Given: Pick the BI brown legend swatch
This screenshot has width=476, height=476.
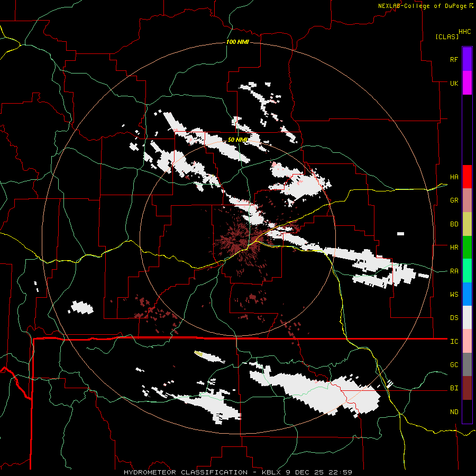Looking at the screenshot, I should click(x=467, y=388).
